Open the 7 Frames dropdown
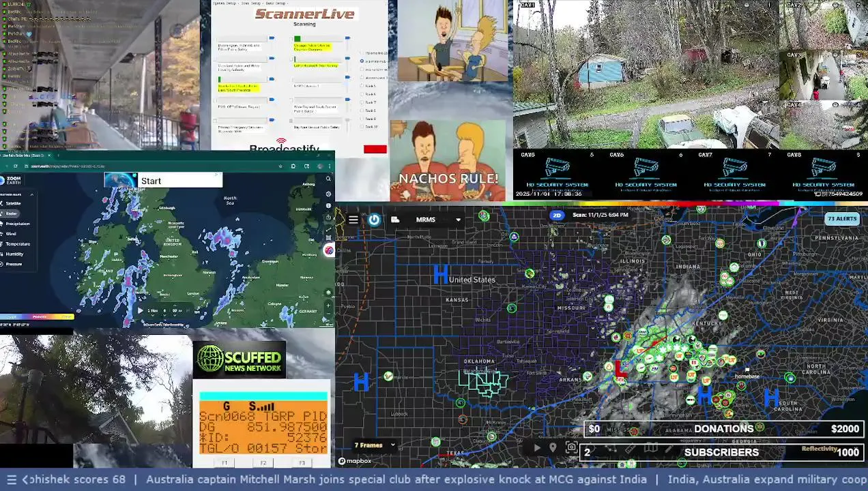 [x=375, y=445]
